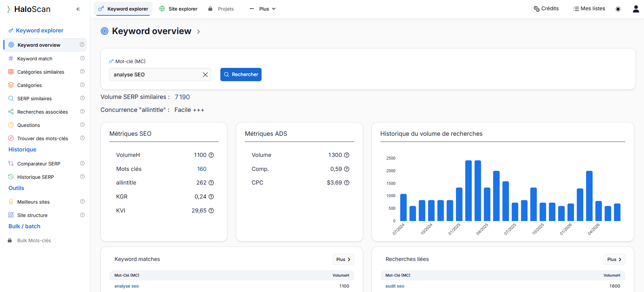
Task: Click the info icon beside CPC $3.69
Action: (x=347, y=183)
